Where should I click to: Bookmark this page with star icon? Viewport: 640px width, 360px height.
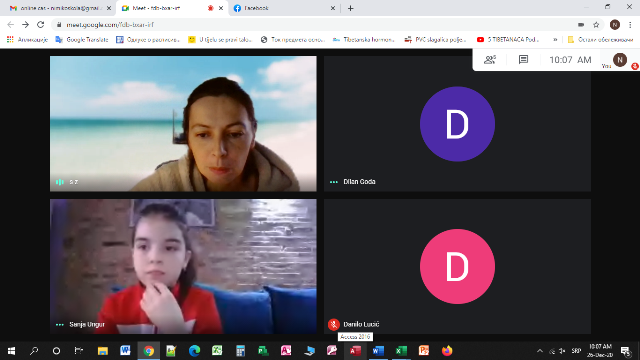[x=596, y=24]
